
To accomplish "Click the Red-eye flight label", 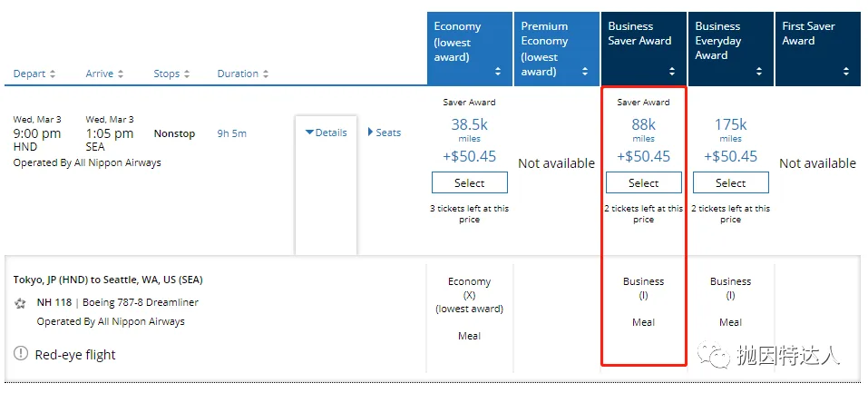I will (x=75, y=355).
